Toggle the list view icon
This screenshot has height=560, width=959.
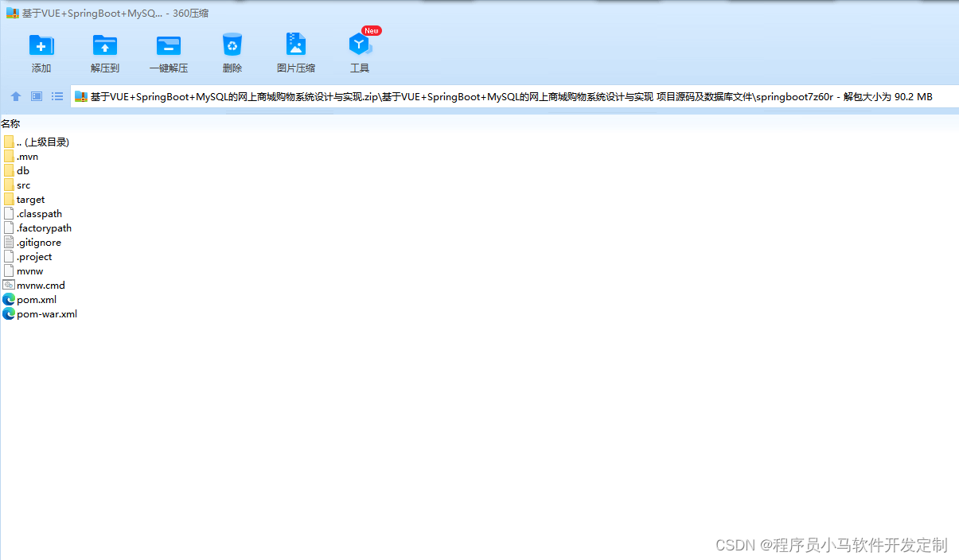[57, 96]
